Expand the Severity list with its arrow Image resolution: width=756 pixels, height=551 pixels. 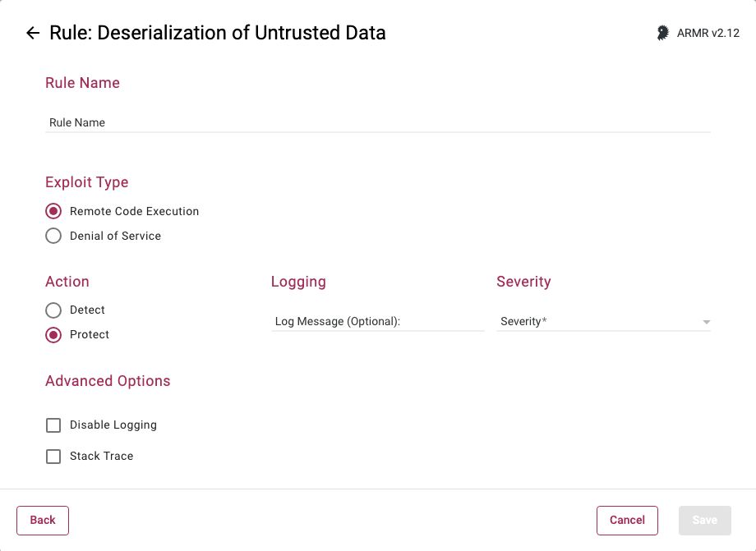point(707,322)
